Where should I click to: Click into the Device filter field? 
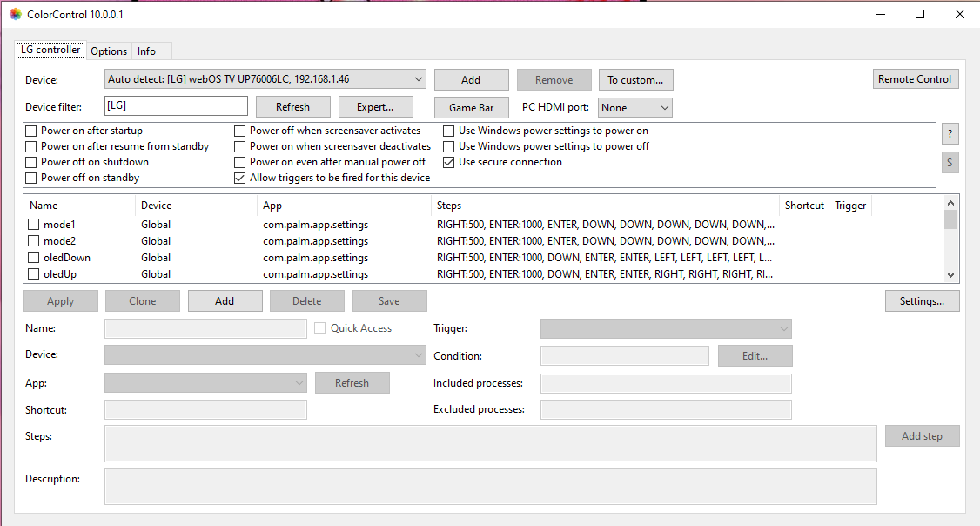pyautogui.click(x=176, y=106)
